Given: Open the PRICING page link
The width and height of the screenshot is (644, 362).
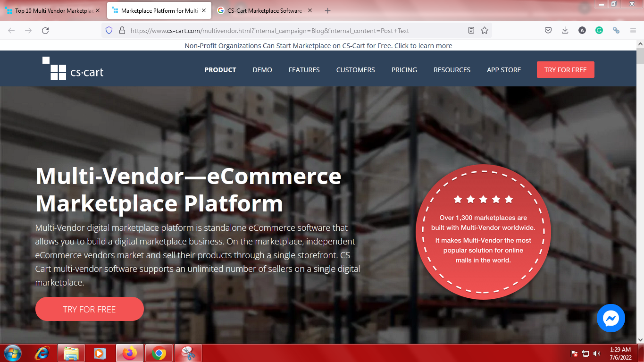Looking at the screenshot, I should [x=404, y=70].
